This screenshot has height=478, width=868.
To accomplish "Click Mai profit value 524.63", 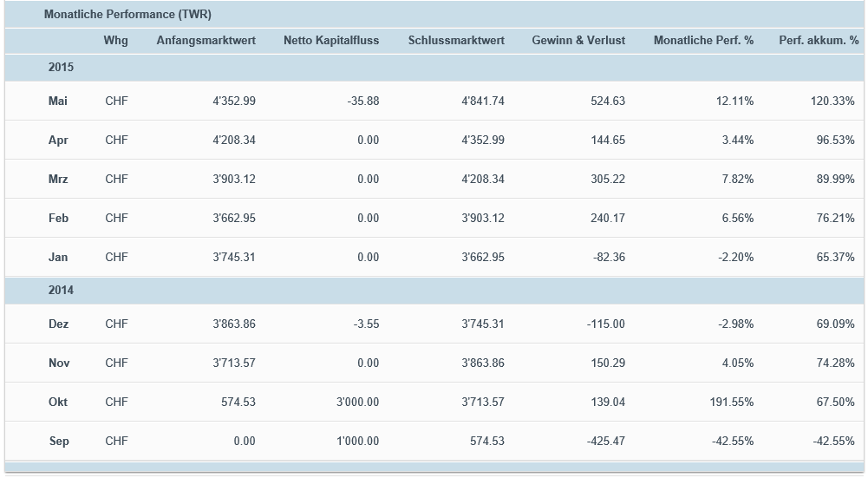I will (x=608, y=101).
